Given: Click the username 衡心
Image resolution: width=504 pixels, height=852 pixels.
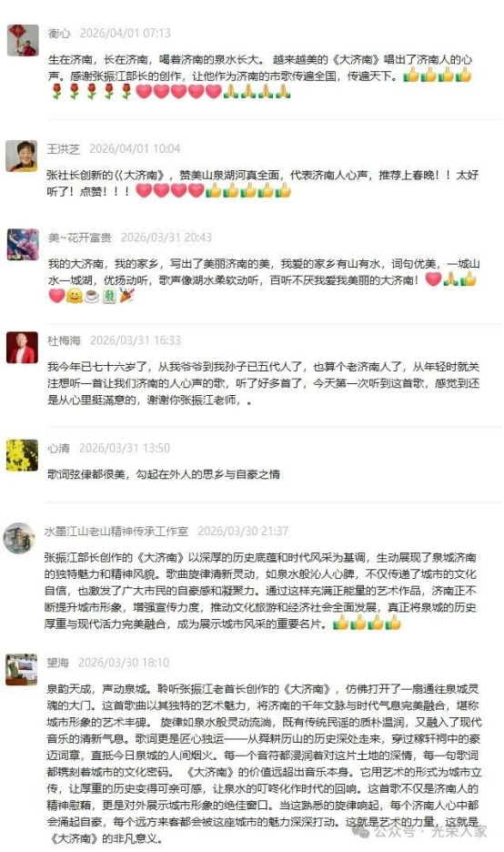Looking at the screenshot, I should (58, 33).
